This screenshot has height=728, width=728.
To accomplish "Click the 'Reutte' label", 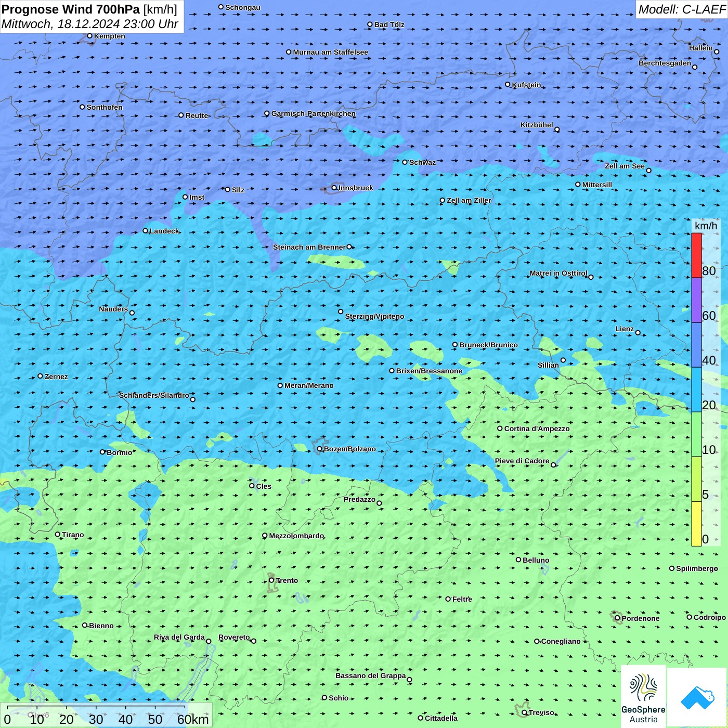I will [197, 115].
